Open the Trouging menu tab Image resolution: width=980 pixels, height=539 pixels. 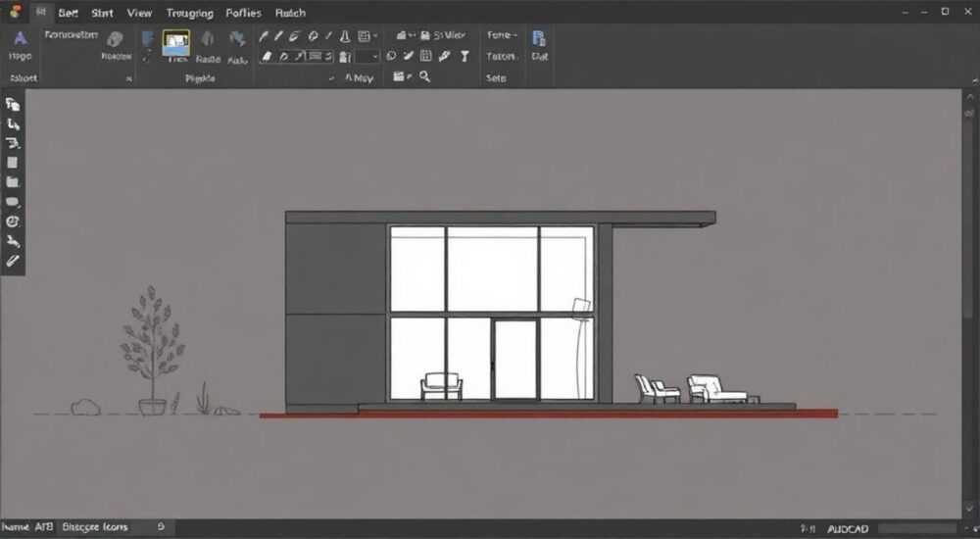[189, 13]
